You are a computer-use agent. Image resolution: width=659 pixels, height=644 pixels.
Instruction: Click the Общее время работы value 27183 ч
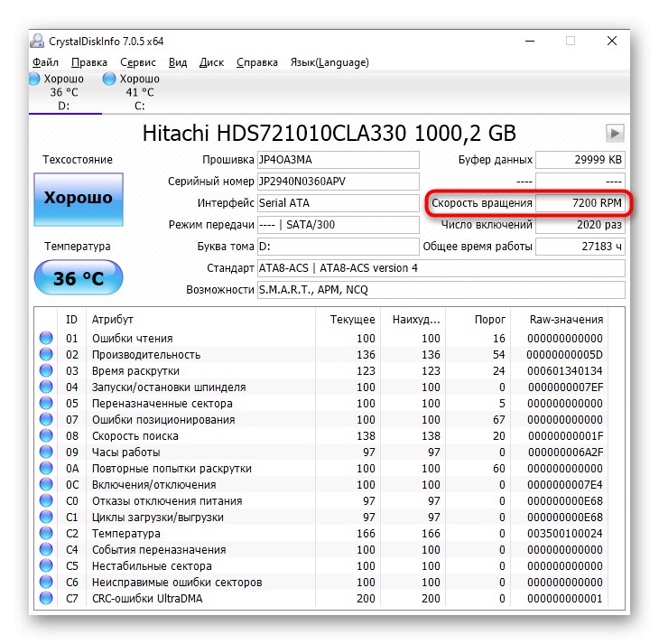[580, 247]
